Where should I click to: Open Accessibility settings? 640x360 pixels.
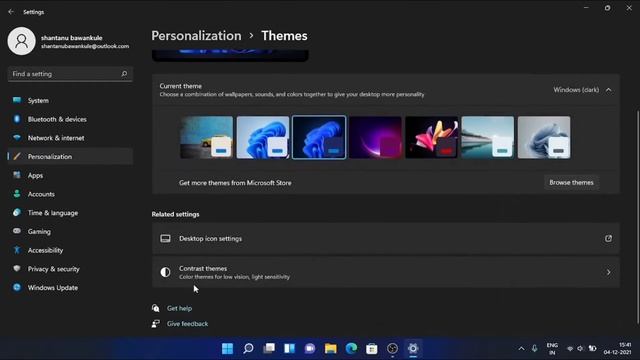coord(70,250)
